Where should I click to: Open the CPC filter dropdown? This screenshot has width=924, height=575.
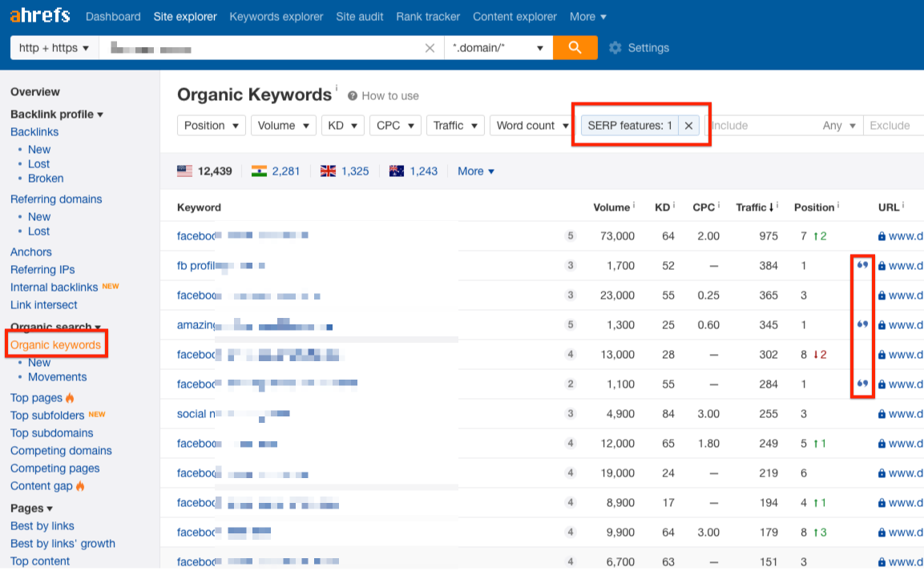pyautogui.click(x=395, y=126)
